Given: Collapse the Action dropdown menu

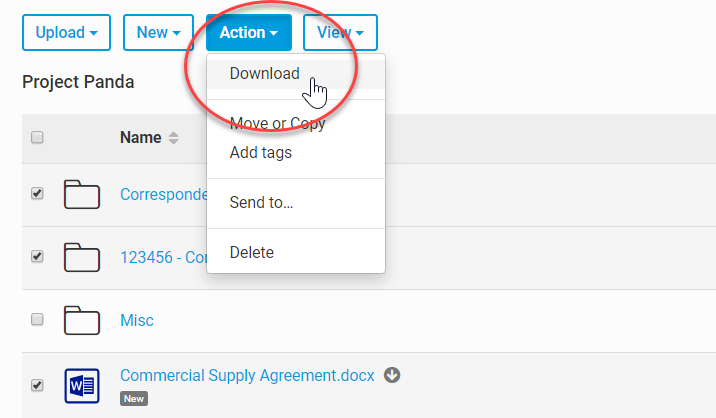Looking at the screenshot, I should click(x=249, y=32).
